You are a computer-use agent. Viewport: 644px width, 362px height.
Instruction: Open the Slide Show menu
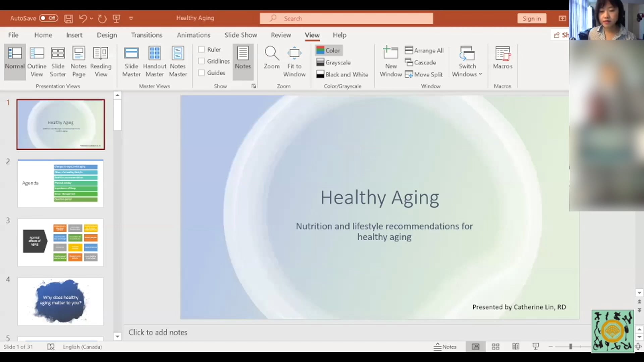pos(241,35)
